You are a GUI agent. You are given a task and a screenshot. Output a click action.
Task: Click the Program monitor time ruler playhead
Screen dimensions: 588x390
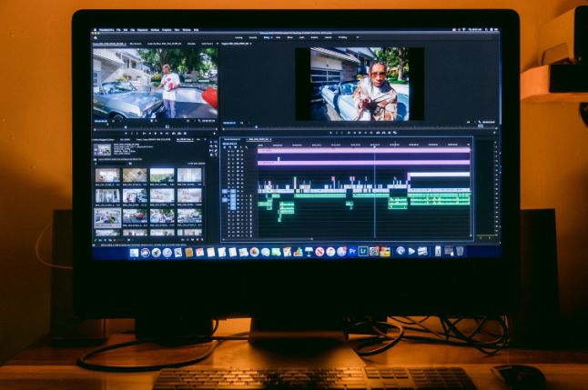pyautogui.click(x=256, y=127)
